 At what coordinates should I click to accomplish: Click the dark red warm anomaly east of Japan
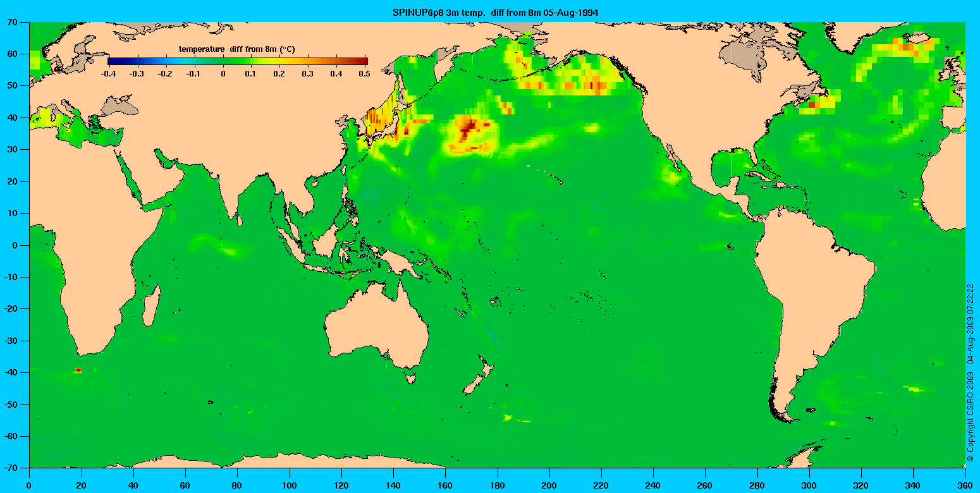467,130
